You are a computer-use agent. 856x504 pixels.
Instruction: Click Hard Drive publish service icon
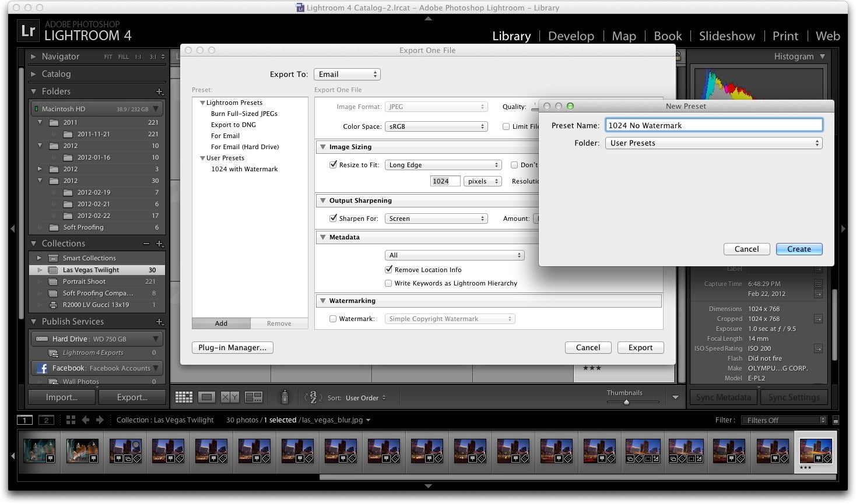(x=42, y=339)
